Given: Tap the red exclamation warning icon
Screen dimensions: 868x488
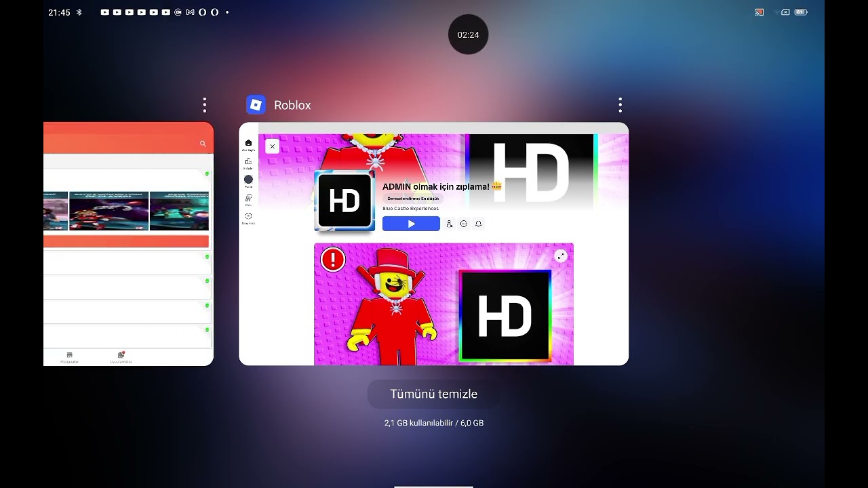Looking at the screenshot, I should [333, 260].
